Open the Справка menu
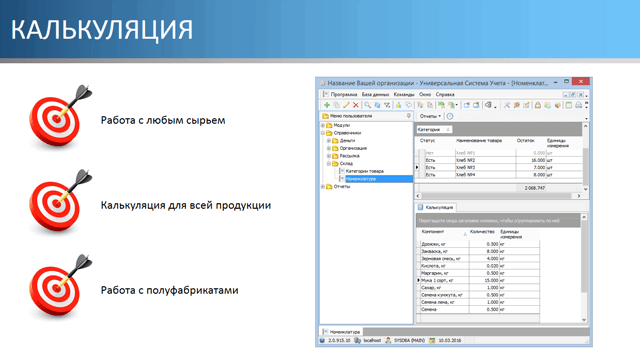The image size is (640, 360). pos(445,94)
